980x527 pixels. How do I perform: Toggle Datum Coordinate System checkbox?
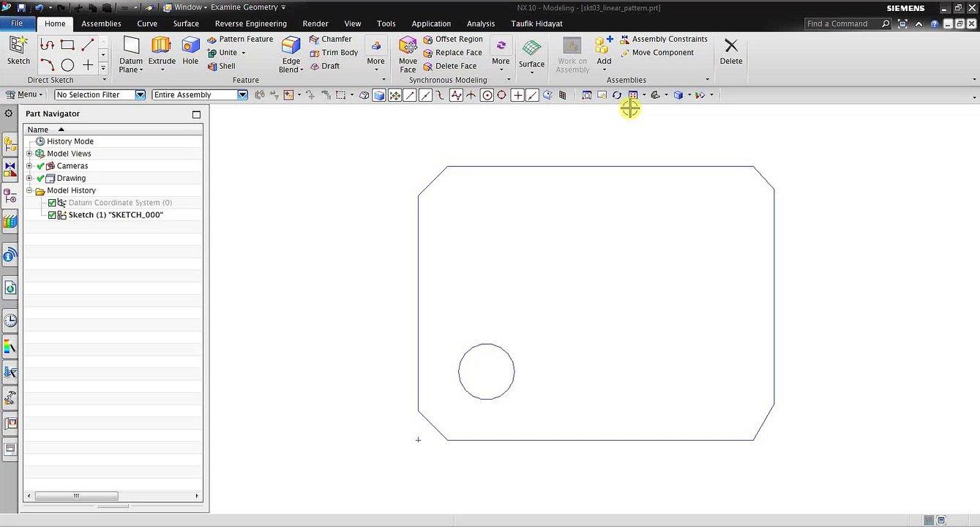(52, 203)
